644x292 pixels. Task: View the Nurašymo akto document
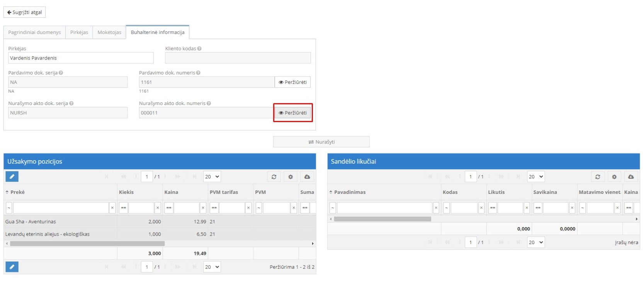click(292, 113)
